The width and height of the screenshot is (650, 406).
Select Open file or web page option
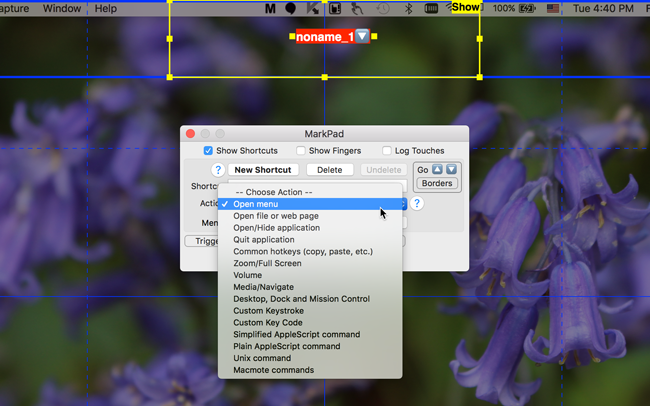(276, 216)
